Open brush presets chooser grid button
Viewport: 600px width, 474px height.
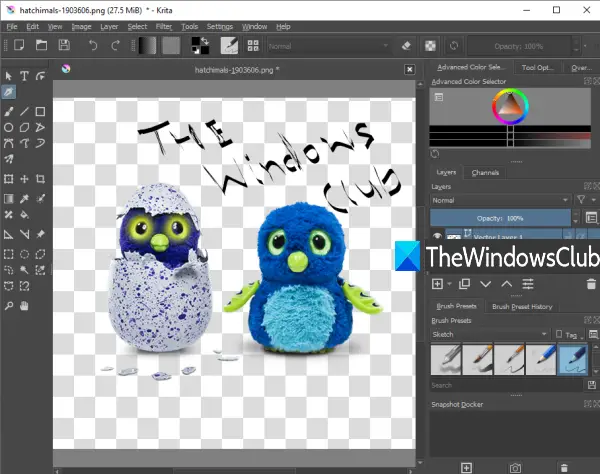(x=253, y=46)
